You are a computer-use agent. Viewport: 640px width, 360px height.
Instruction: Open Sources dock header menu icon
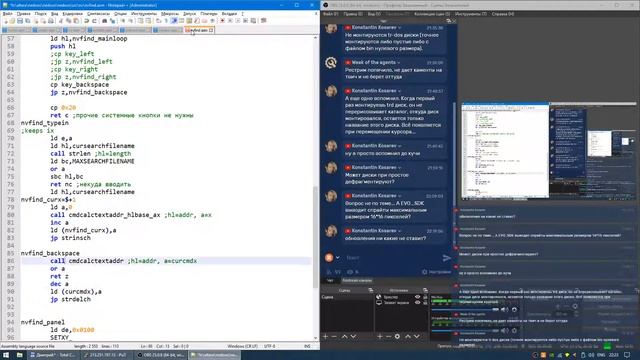[x=425, y=290]
